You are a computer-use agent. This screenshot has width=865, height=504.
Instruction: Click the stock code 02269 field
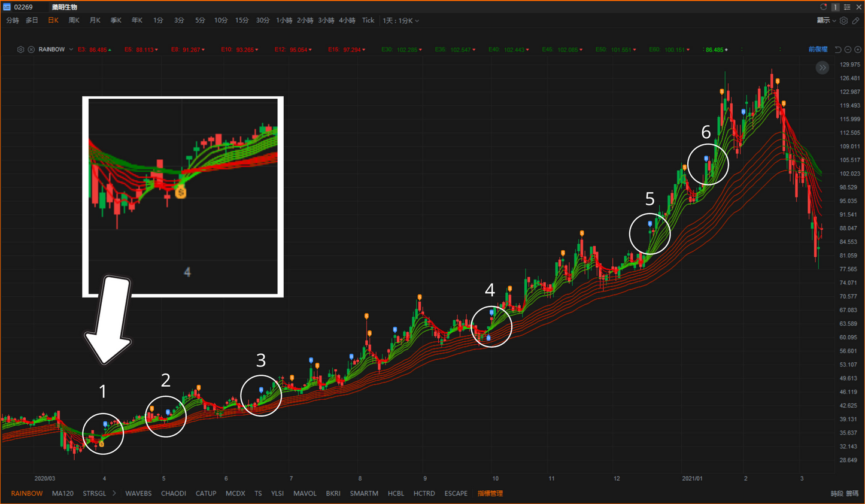pyautogui.click(x=24, y=7)
